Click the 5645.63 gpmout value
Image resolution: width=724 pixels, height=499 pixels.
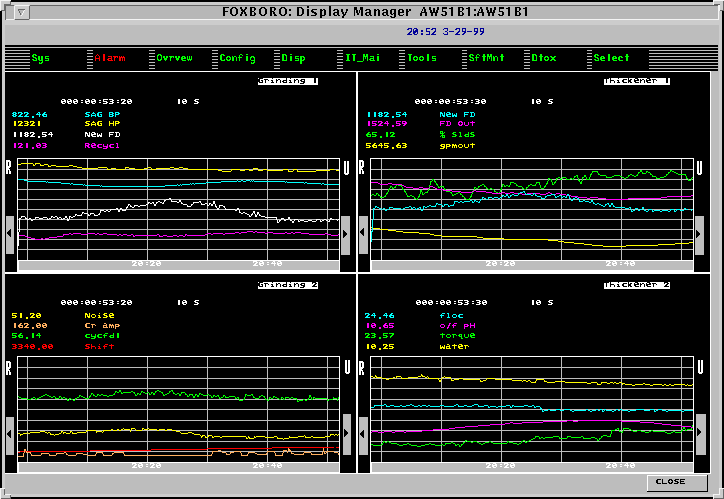pyautogui.click(x=386, y=146)
